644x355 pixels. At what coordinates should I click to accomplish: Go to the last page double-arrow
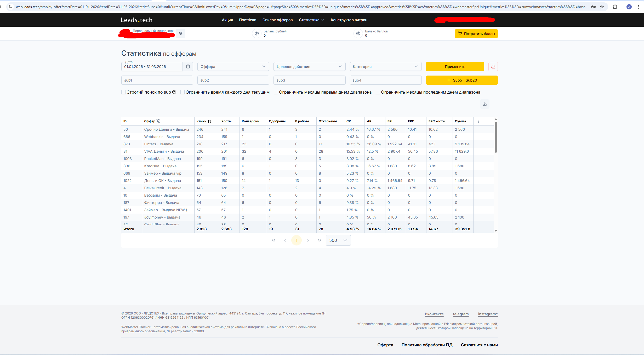point(319,240)
